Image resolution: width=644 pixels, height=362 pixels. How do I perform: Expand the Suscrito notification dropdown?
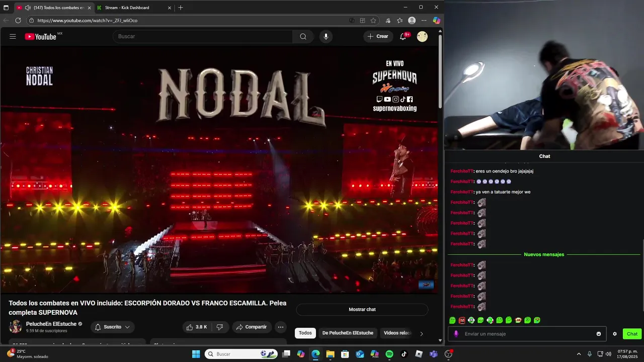[x=127, y=327]
